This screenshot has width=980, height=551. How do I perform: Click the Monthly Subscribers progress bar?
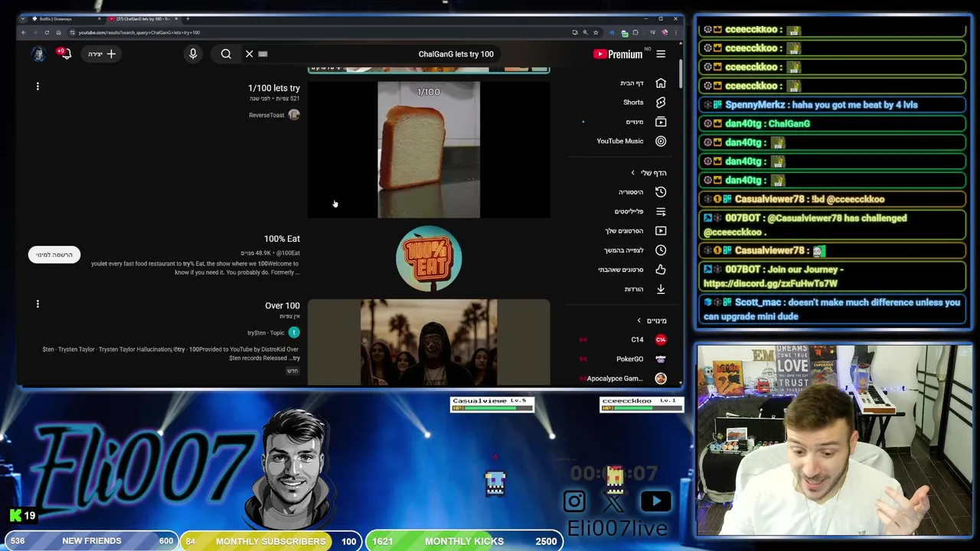[x=270, y=541]
